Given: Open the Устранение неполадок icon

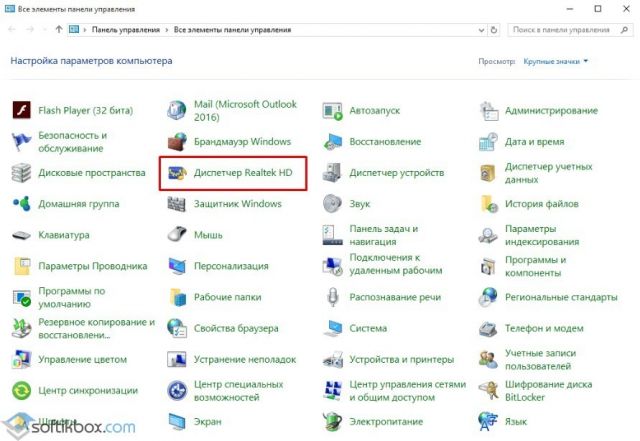Looking at the screenshot, I should (x=177, y=359).
